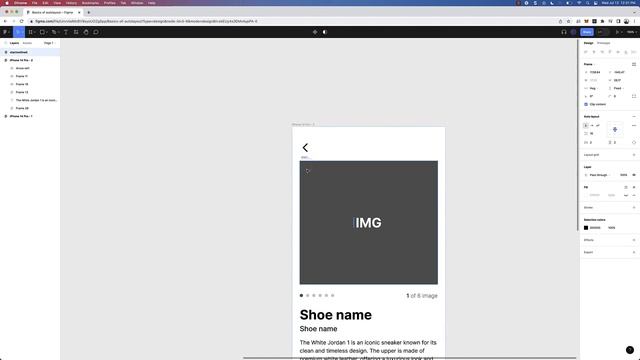Bookmark this page with star icon
The width and height of the screenshot is (640, 360).
click(x=568, y=21)
